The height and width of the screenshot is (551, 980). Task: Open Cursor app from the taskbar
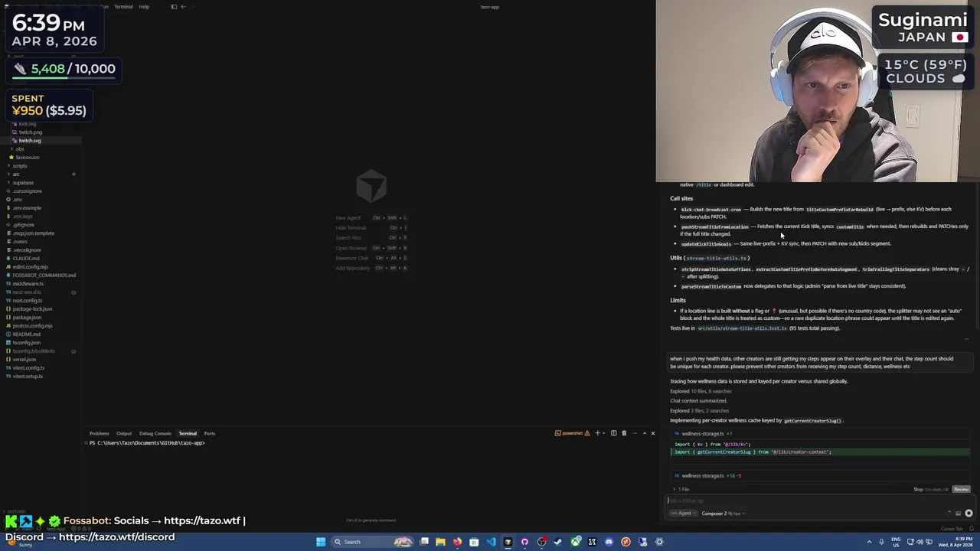click(508, 542)
